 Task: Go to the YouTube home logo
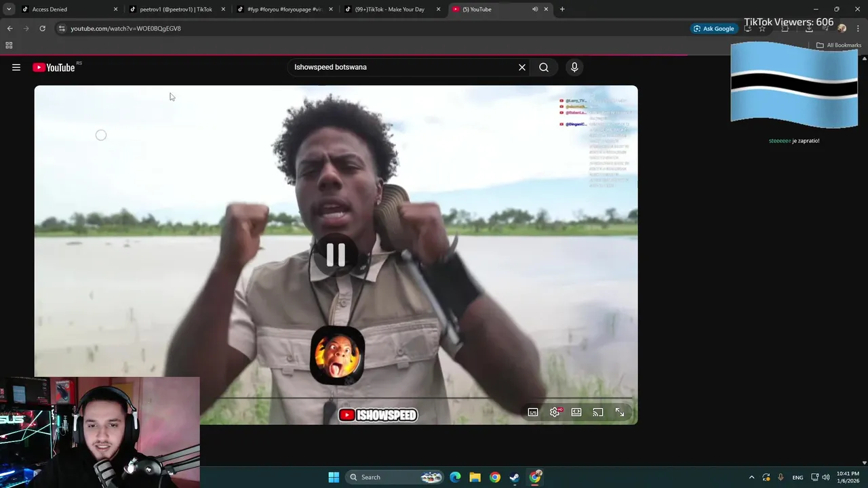tap(54, 67)
